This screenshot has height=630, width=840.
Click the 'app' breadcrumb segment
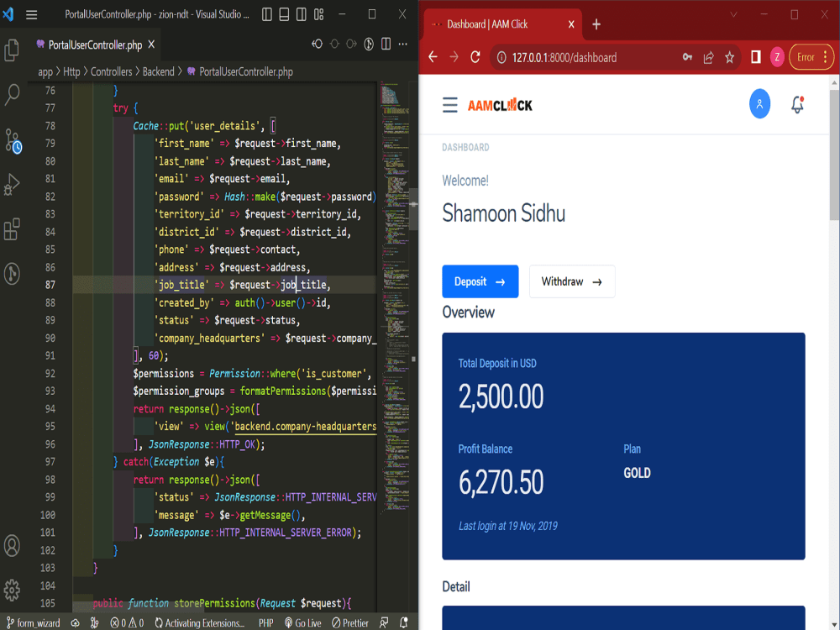point(45,71)
